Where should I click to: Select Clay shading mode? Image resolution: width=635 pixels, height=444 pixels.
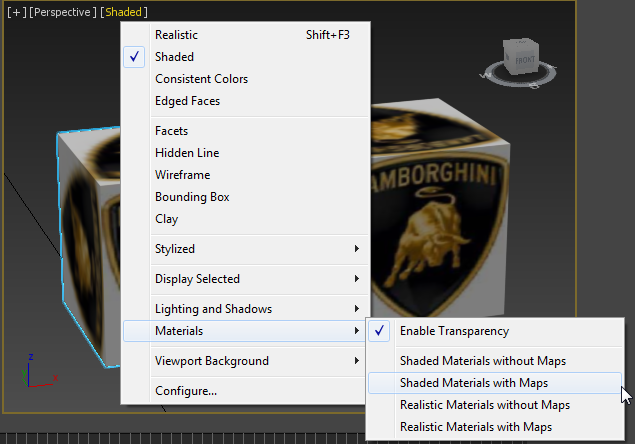245,219
